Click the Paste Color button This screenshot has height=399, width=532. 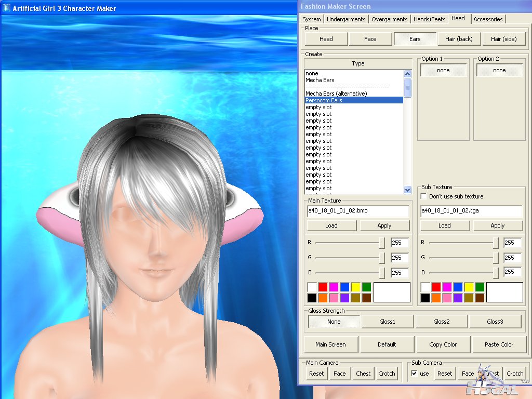pyautogui.click(x=499, y=344)
